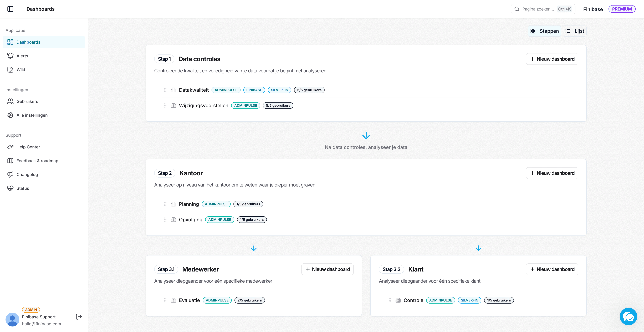Open the Opvolging dashboard

coord(191,220)
